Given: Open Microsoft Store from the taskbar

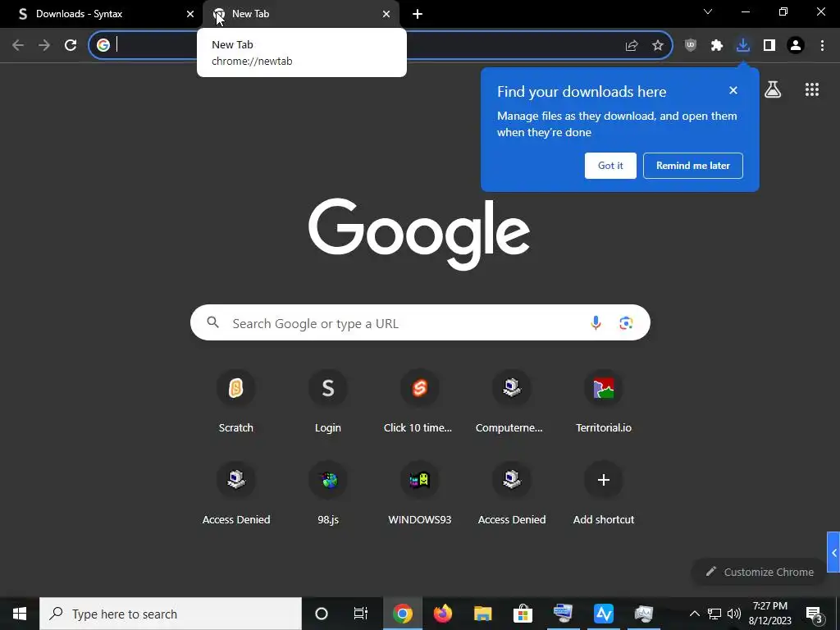Looking at the screenshot, I should point(523,614).
